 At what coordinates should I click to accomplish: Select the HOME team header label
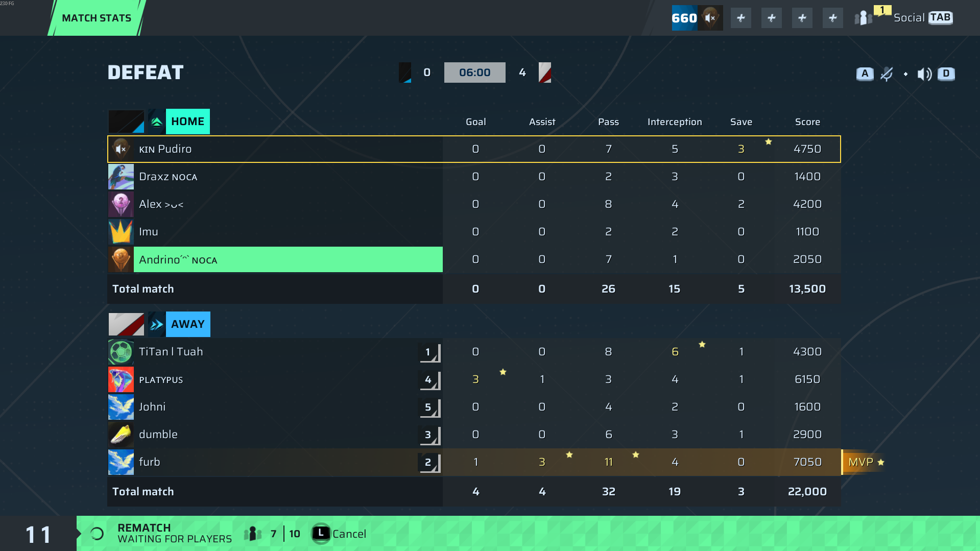(188, 122)
